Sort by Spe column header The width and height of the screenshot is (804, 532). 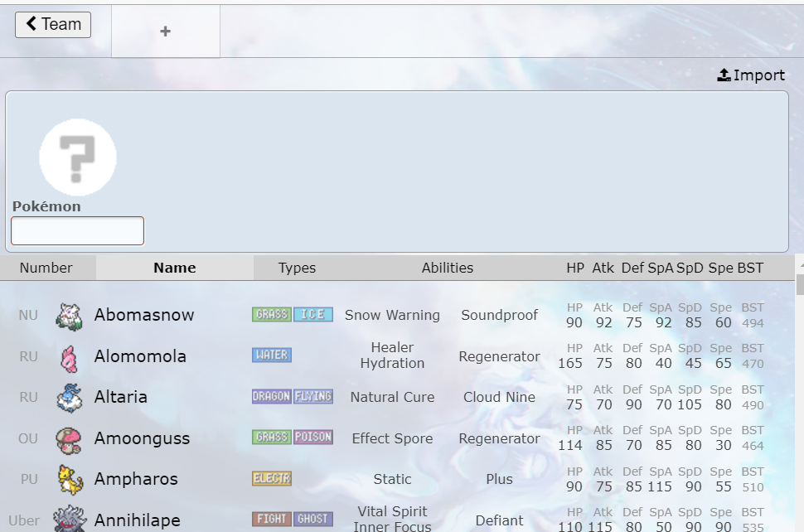(x=721, y=268)
